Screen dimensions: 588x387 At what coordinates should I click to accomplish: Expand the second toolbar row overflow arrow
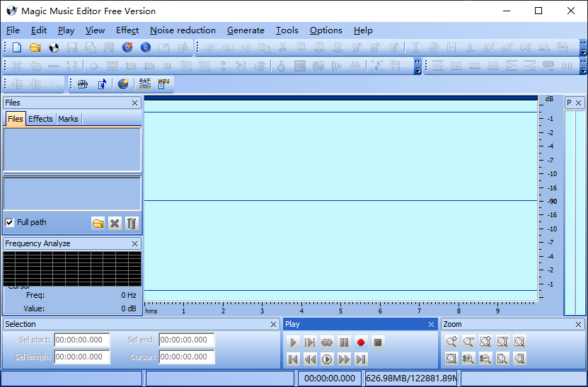pos(417,66)
